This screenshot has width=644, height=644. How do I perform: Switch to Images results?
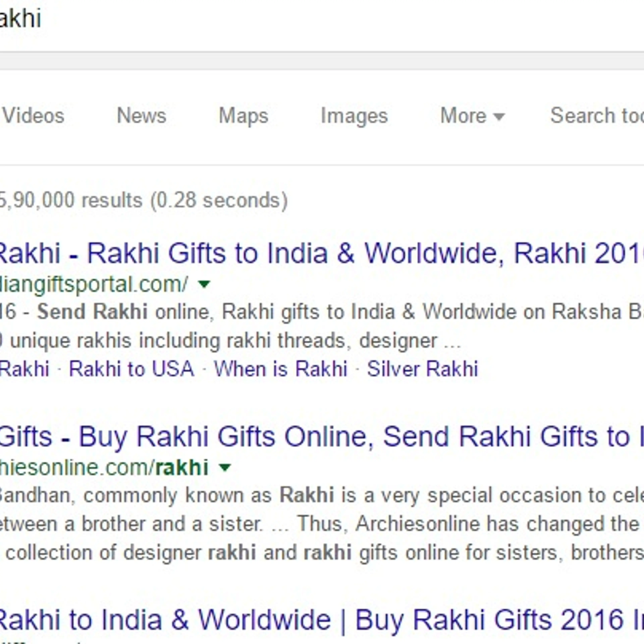[354, 116]
